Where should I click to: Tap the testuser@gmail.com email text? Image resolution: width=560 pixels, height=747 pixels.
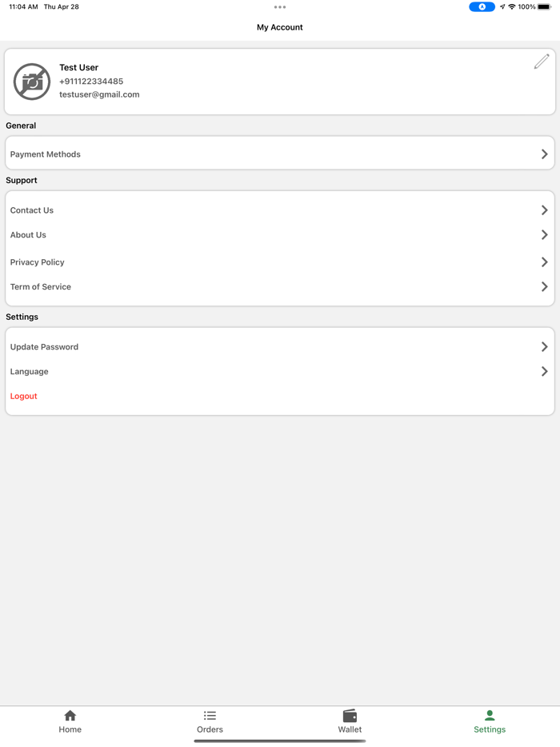pos(99,94)
